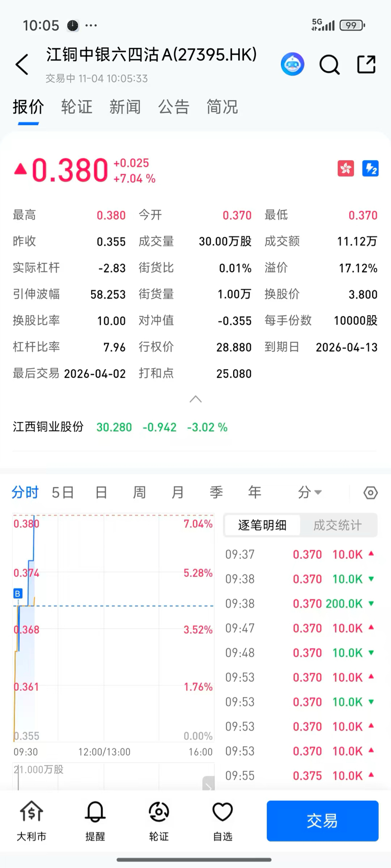Select the 09:37 trade row
391x868 pixels.
click(x=300, y=554)
